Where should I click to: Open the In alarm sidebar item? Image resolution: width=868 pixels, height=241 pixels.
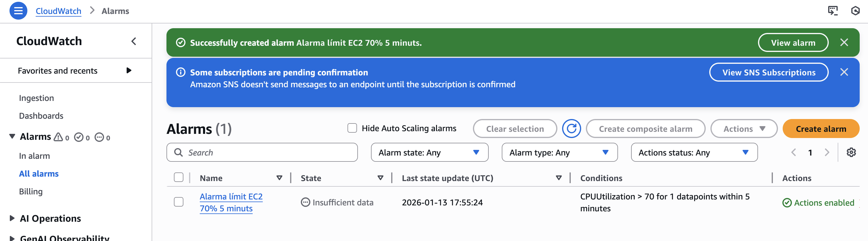point(34,156)
